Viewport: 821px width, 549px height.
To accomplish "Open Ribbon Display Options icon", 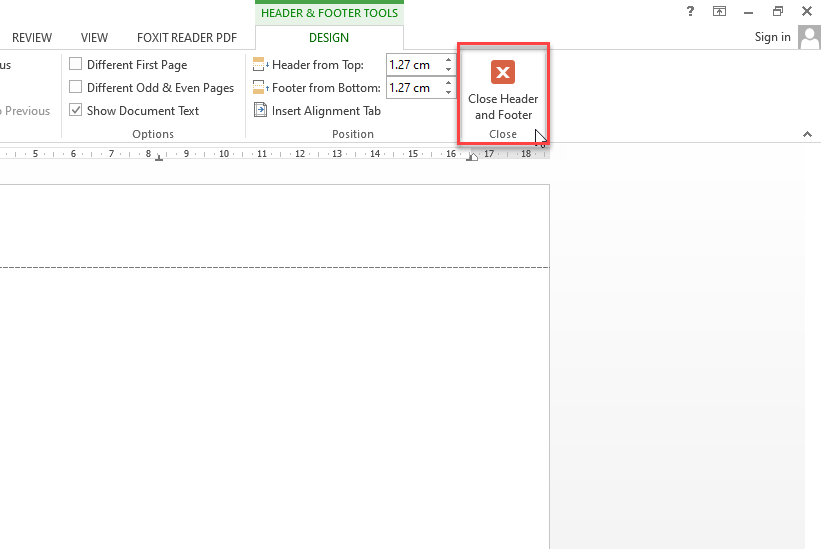I will [719, 11].
